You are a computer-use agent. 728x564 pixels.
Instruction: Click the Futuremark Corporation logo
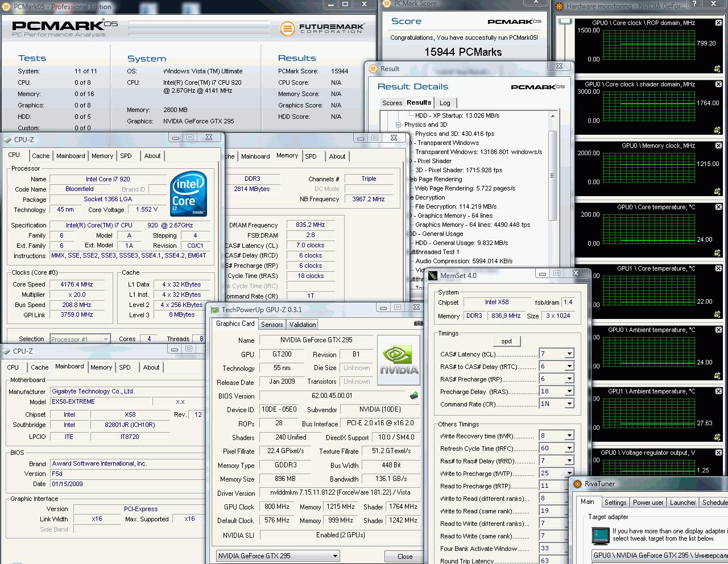click(322, 28)
